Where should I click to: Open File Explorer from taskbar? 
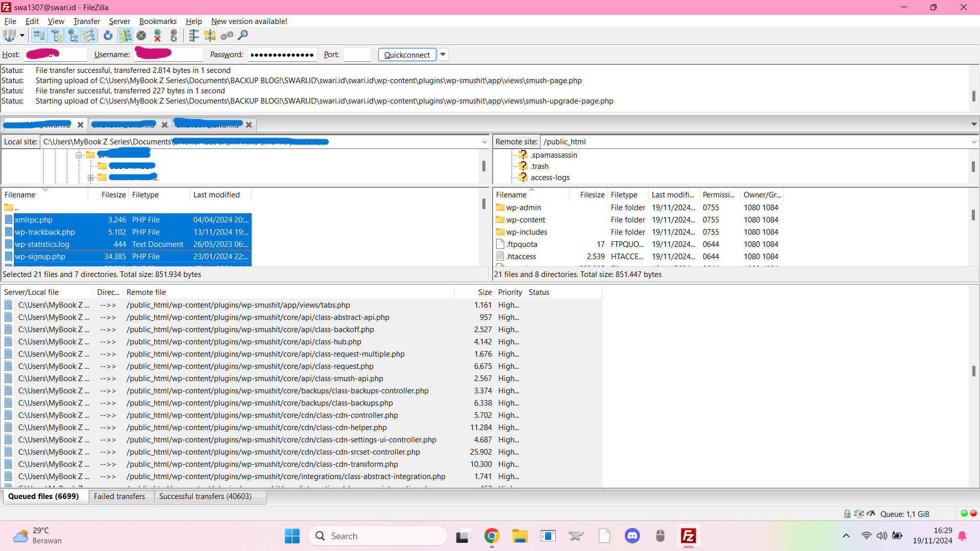[x=520, y=536]
